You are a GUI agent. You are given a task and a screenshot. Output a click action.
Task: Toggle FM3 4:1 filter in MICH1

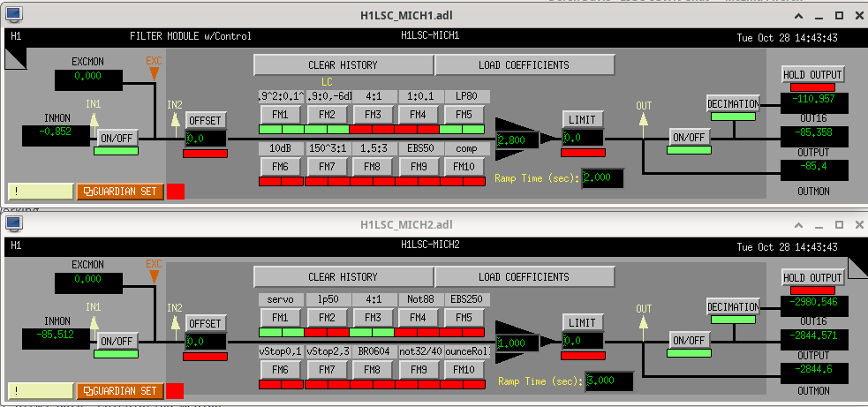pyautogui.click(x=373, y=115)
